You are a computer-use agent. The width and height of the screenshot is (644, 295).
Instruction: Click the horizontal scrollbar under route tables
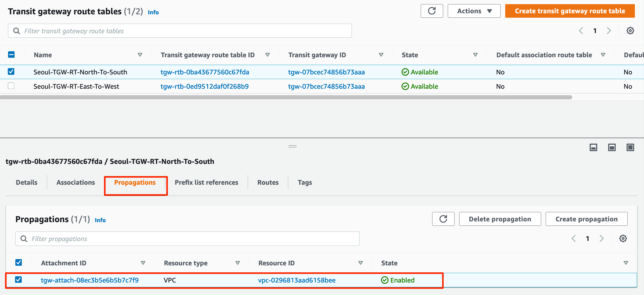click(x=286, y=97)
